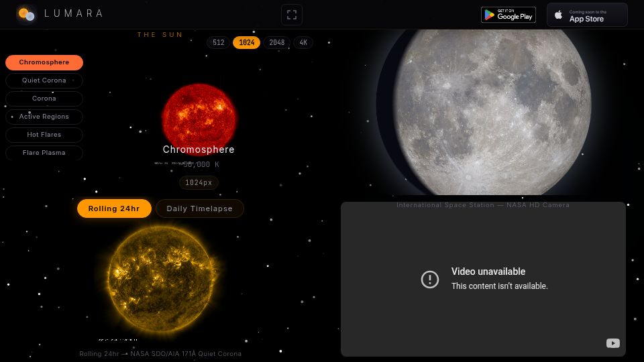The width and height of the screenshot is (644, 362).
Task: Click the 'Video unavailable' message text
Action: coord(488,271)
